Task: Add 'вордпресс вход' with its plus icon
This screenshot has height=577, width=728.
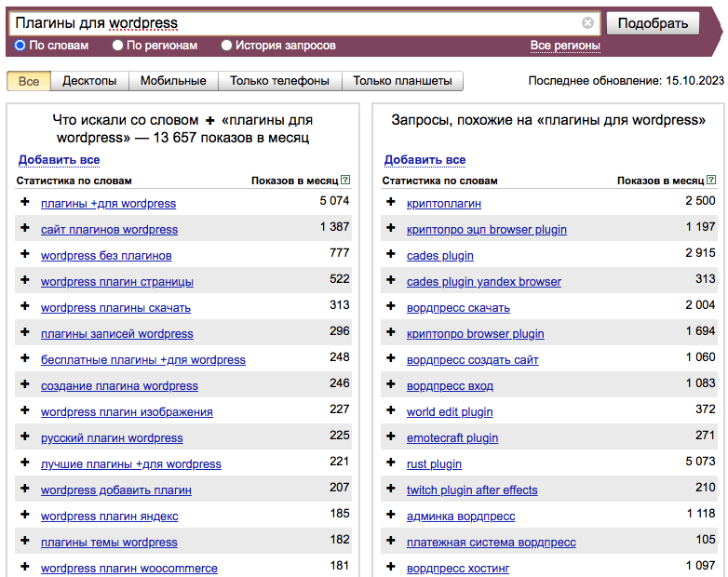Action: click(391, 384)
